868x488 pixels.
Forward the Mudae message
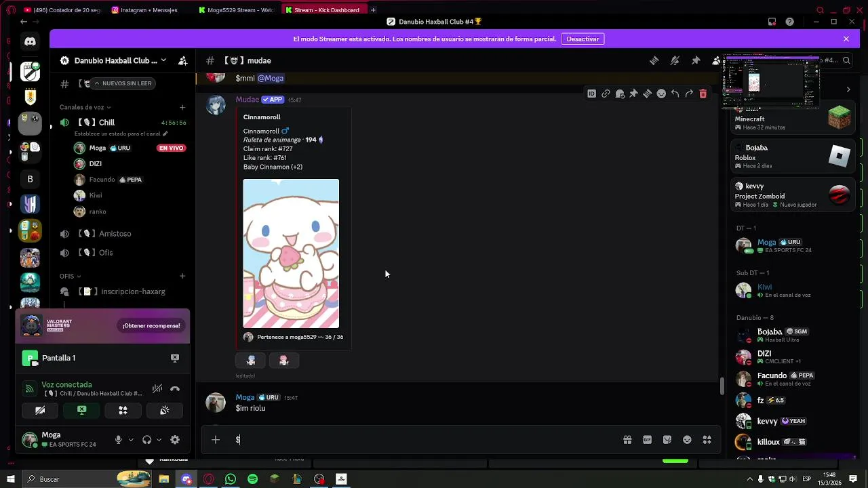click(689, 94)
